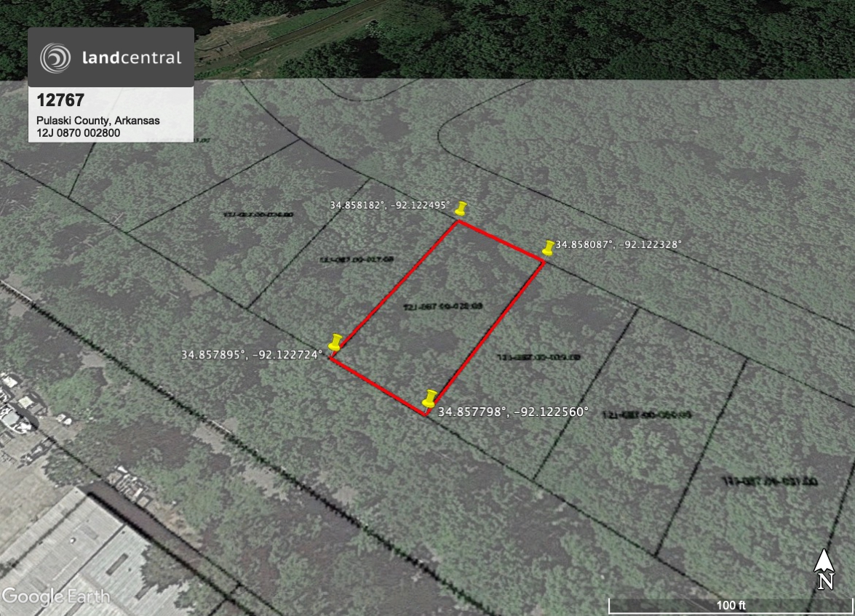Select coordinate label 34.858182°, -92.122495°
This screenshot has width=855, height=616.
coord(390,206)
